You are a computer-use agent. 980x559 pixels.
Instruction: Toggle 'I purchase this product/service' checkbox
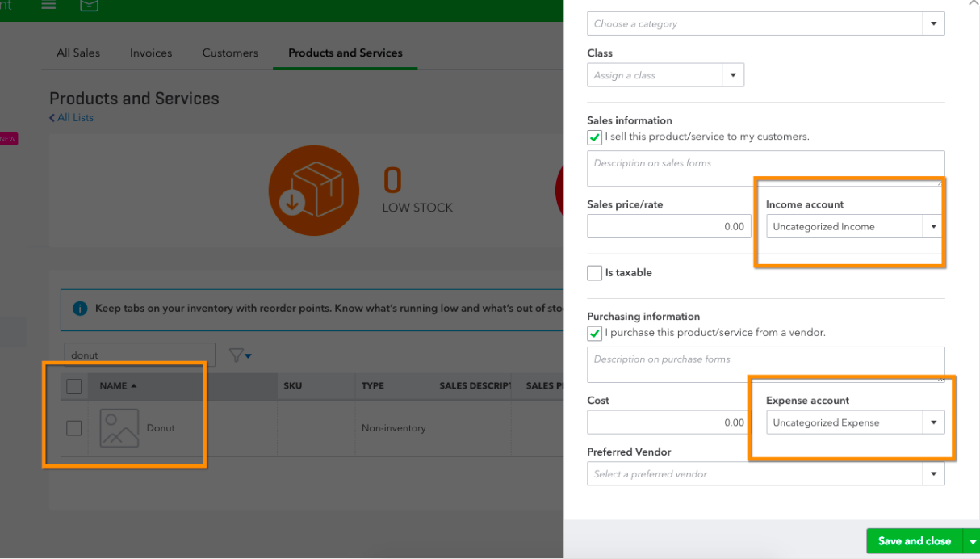pyautogui.click(x=595, y=334)
